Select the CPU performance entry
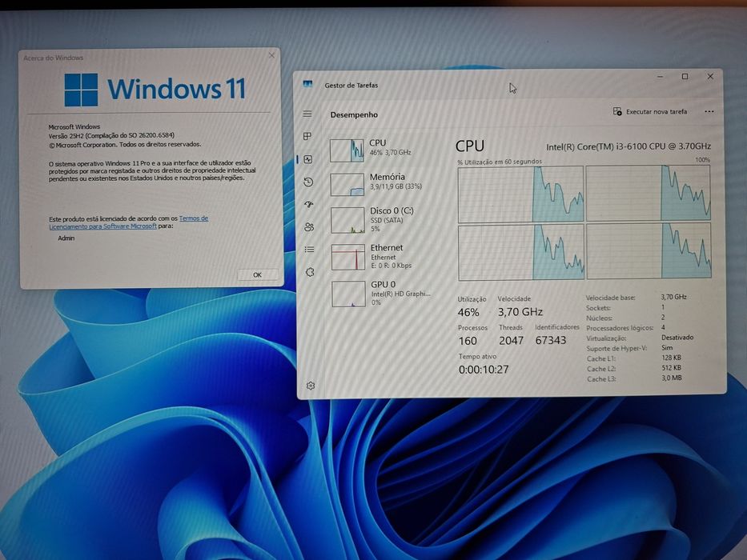The width and height of the screenshot is (747, 560). point(387,150)
